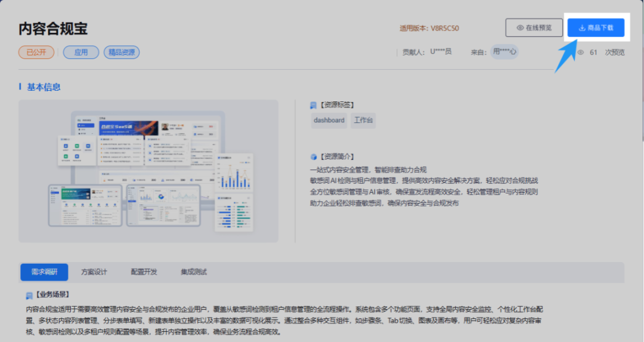Click the 【业务场景】 heading

click(52, 294)
